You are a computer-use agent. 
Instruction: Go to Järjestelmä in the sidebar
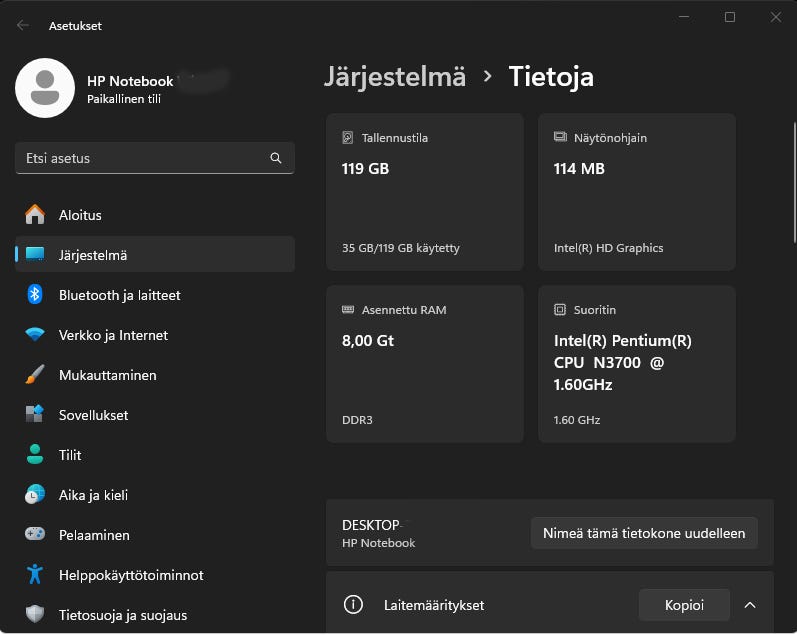click(155, 255)
